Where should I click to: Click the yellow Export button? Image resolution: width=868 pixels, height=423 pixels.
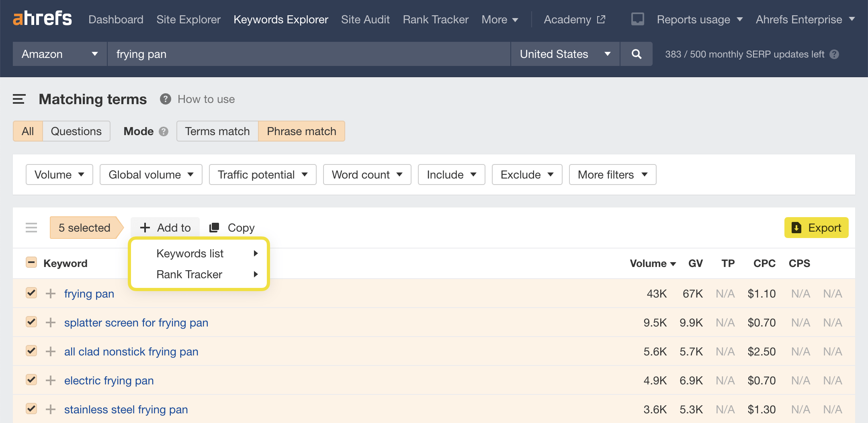(816, 228)
